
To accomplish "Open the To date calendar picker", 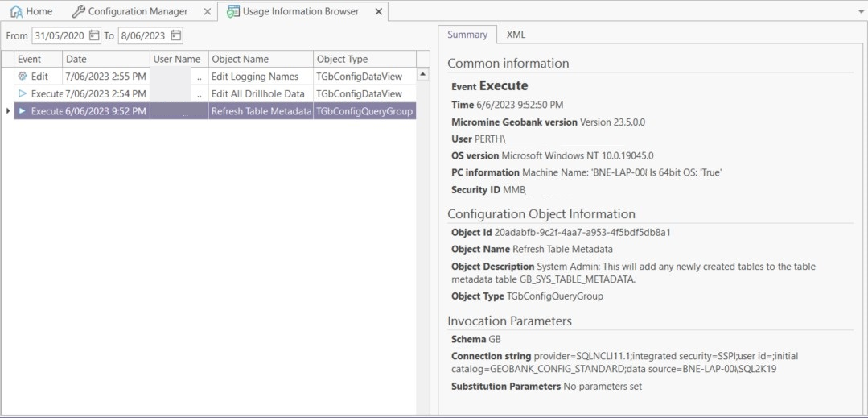I will pyautogui.click(x=175, y=35).
